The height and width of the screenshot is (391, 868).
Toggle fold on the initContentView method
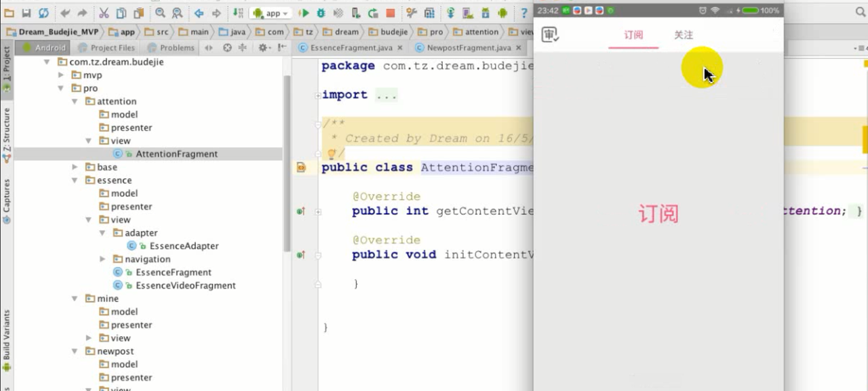(318, 255)
